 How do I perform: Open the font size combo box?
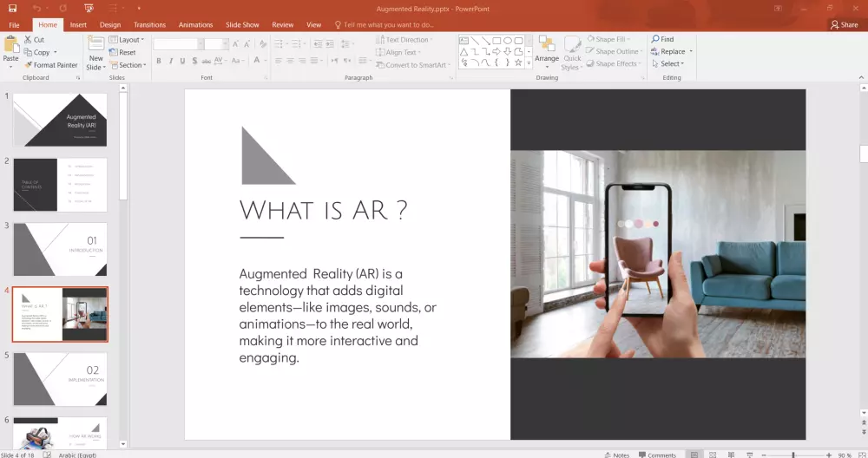pyautogui.click(x=216, y=43)
